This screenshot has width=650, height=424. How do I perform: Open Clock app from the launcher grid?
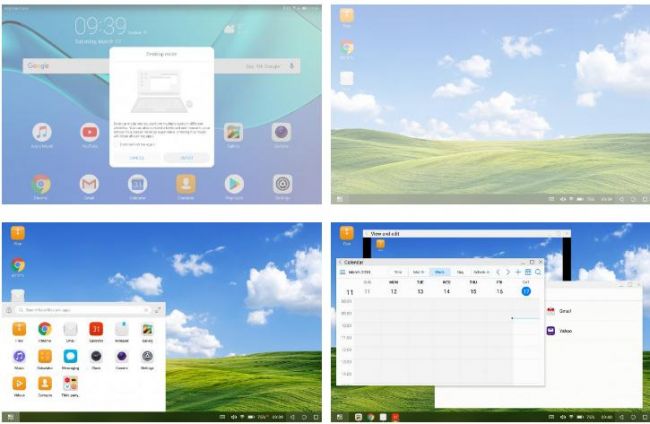tap(96, 356)
